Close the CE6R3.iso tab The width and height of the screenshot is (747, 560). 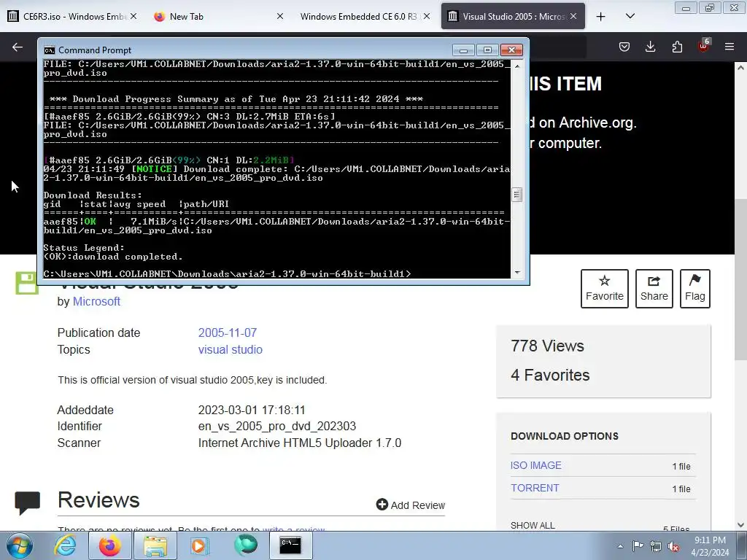133,16
